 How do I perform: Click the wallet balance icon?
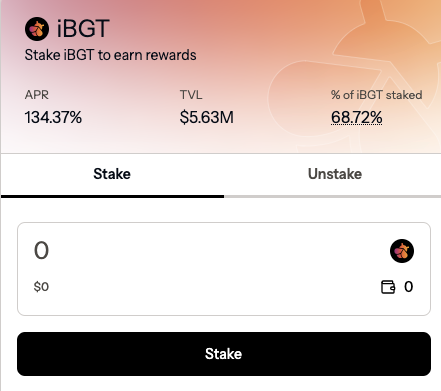click(388, 287)
